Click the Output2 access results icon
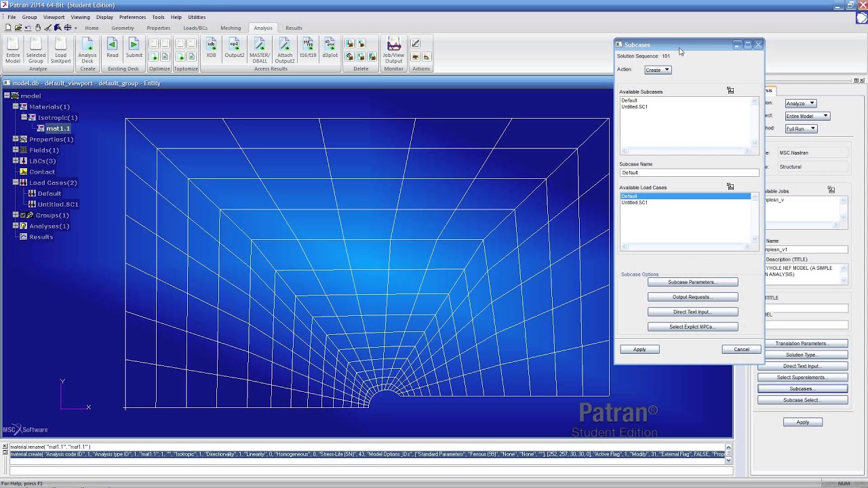 point(235,48)
